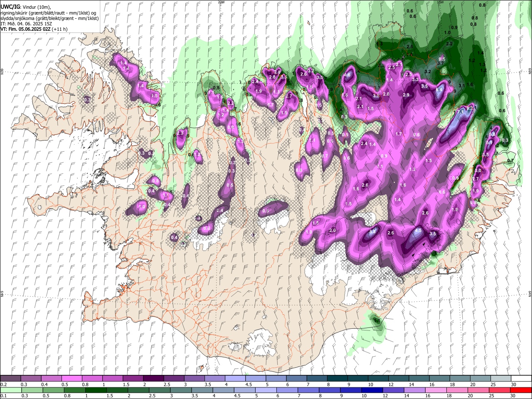Click the '15W' longitude label at top
This screenshot has height=399, width=532.
tap(440, 2)
